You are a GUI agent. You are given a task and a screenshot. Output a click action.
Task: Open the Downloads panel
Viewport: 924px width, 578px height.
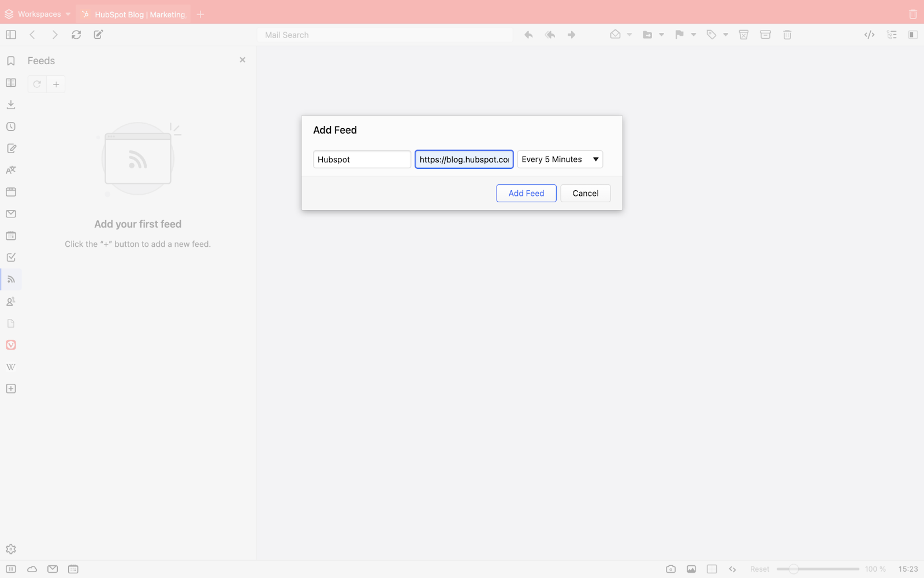[x=11, y=105]
